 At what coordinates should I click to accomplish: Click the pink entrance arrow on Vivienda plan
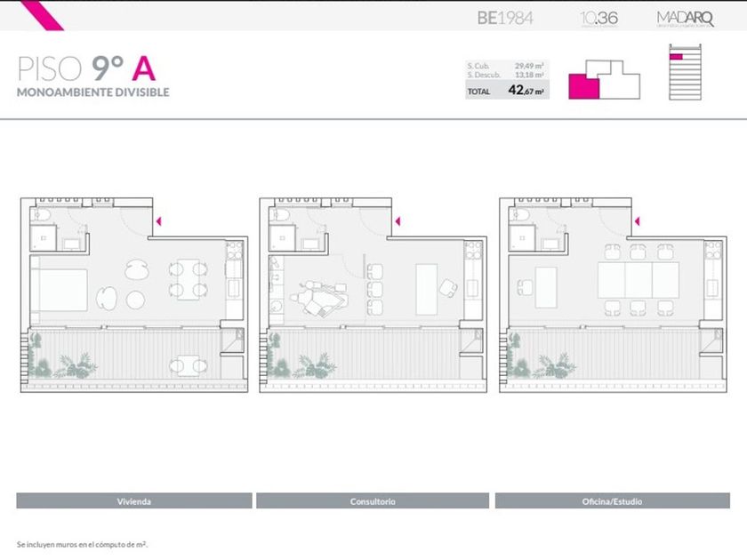coord(158,221)
